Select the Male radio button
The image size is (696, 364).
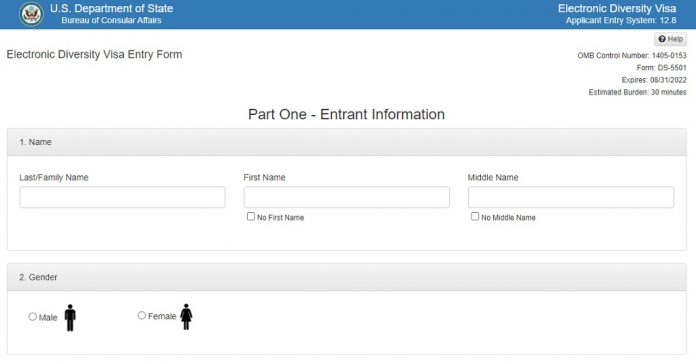[32, 317]
